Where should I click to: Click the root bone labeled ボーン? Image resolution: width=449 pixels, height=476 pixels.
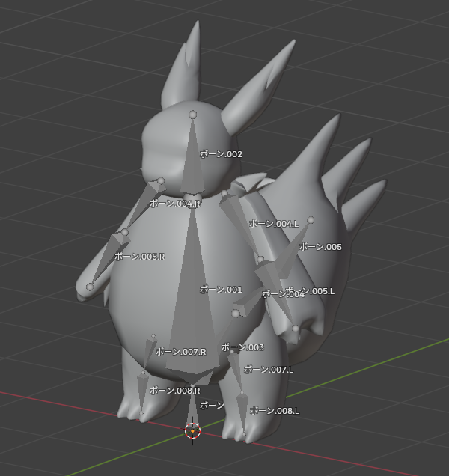[x=212, y=406]
